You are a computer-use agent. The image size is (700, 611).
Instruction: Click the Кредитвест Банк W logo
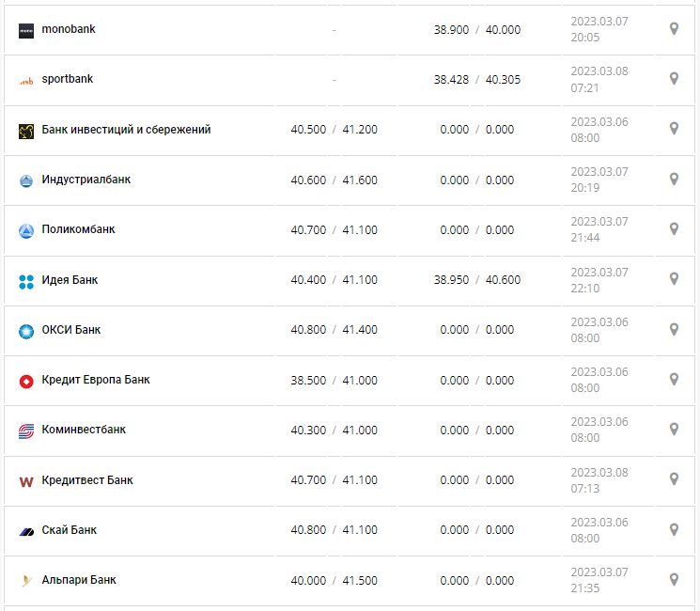pos(26,481)
